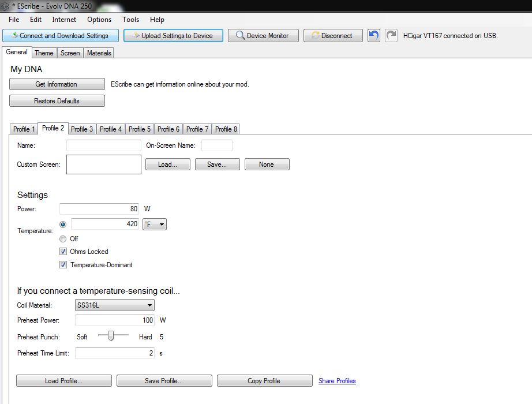This screenshot has width=532, height=404.
Task: Click the Preheat Punch slider handle
Action: (x=110, y=336)
